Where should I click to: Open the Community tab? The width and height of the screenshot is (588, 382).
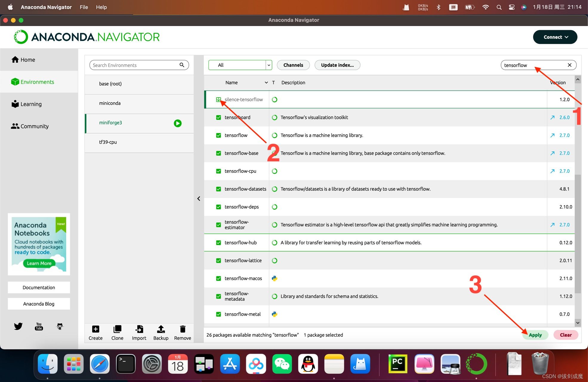point(39,126)
